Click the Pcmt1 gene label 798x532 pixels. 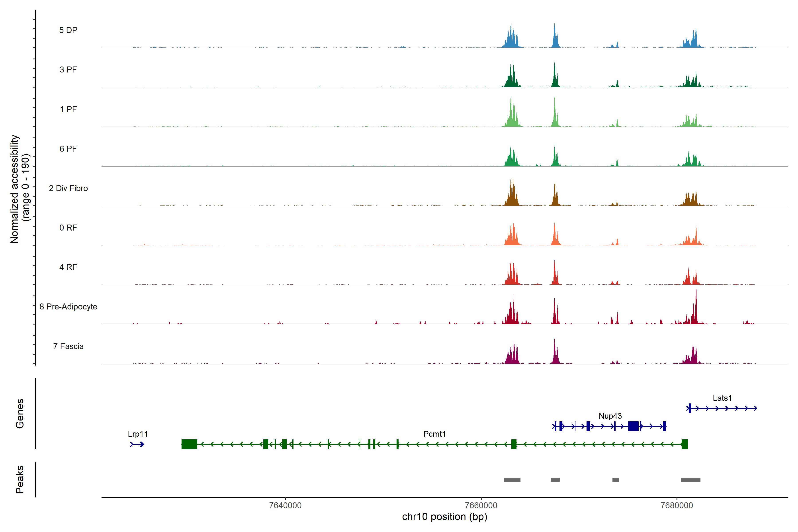point(434,434)
